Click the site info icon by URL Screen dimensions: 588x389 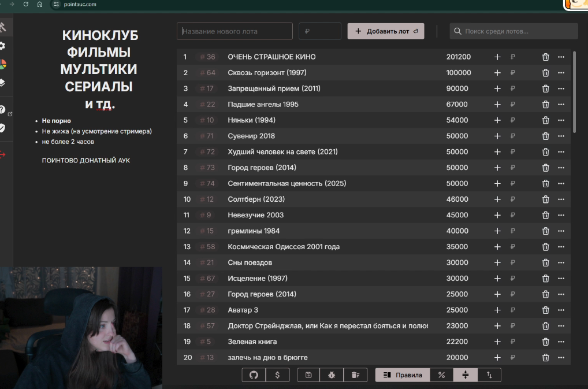[56, 4]
